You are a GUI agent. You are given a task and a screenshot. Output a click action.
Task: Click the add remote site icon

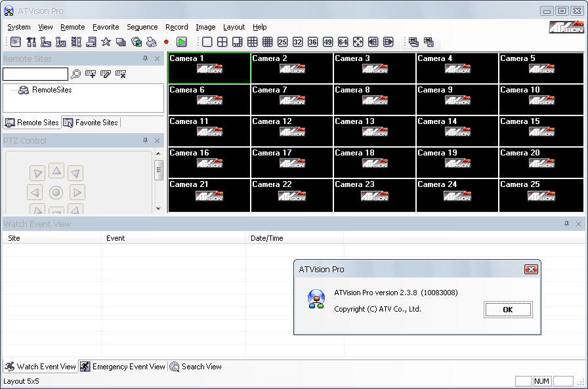pos(90,74)
